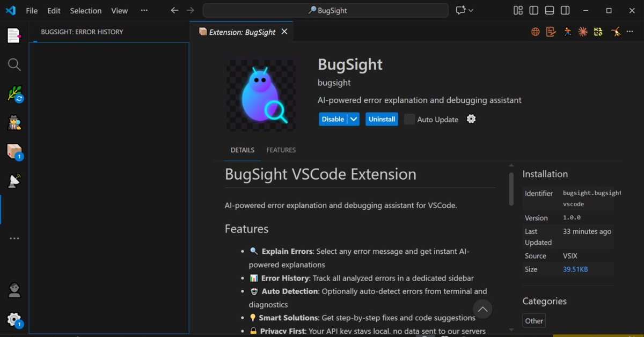Open the detective debug icon in activity bar
This screenshot has width=644, height=337.
pyautogui.click(x=14, y=123)
